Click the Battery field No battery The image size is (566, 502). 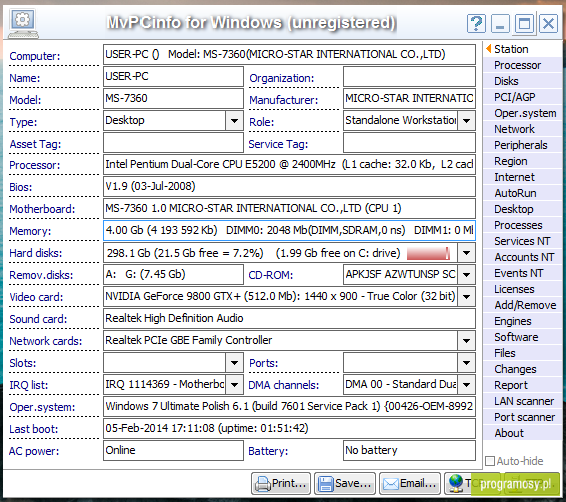pyautogui.click(x=409, y=451)
